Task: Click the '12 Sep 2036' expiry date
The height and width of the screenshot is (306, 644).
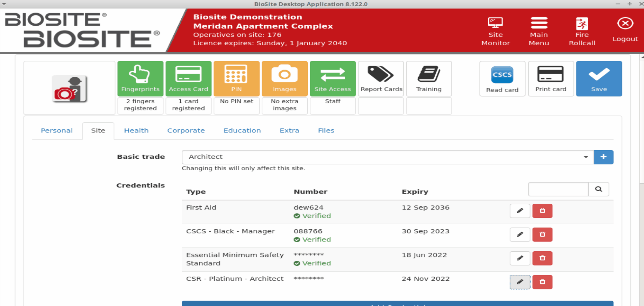Action: [x=426, y=207]
